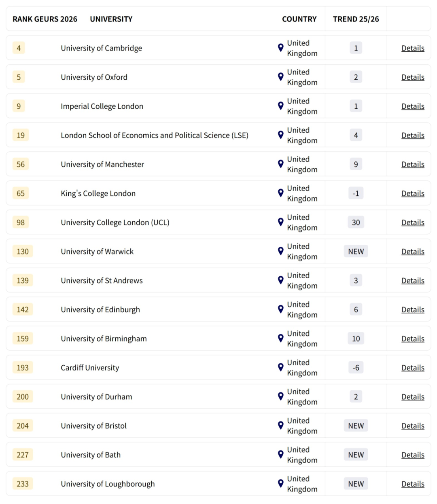Click the trend badge 10 for University of Birmingham
Image resolution: width=437 pixels, height=504 pixels.
point(356,338)
